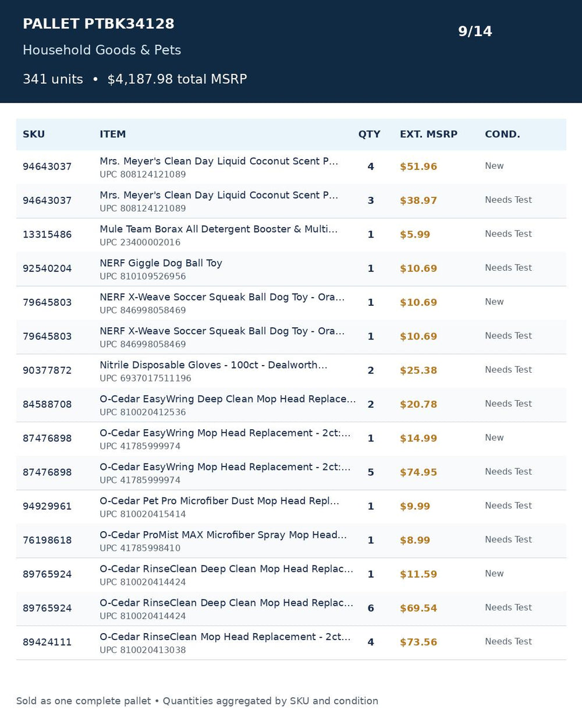This screenshot has height=728, width=582.
Task: Select the COND. column header
Action: tap(502, 135)
